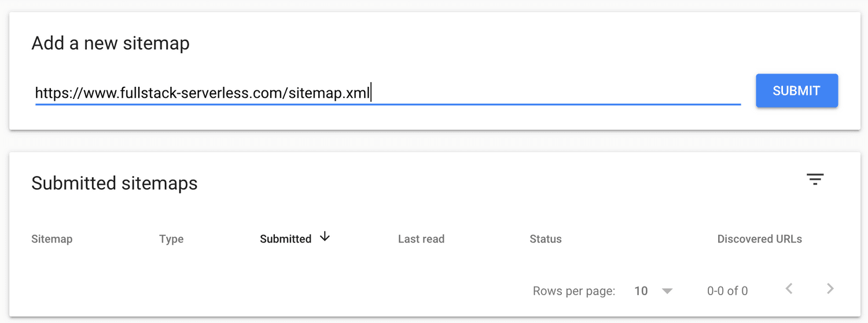Sort by the Discovered URLs column
The width and height of the screenshot is (868, 323).
point(759,239)
